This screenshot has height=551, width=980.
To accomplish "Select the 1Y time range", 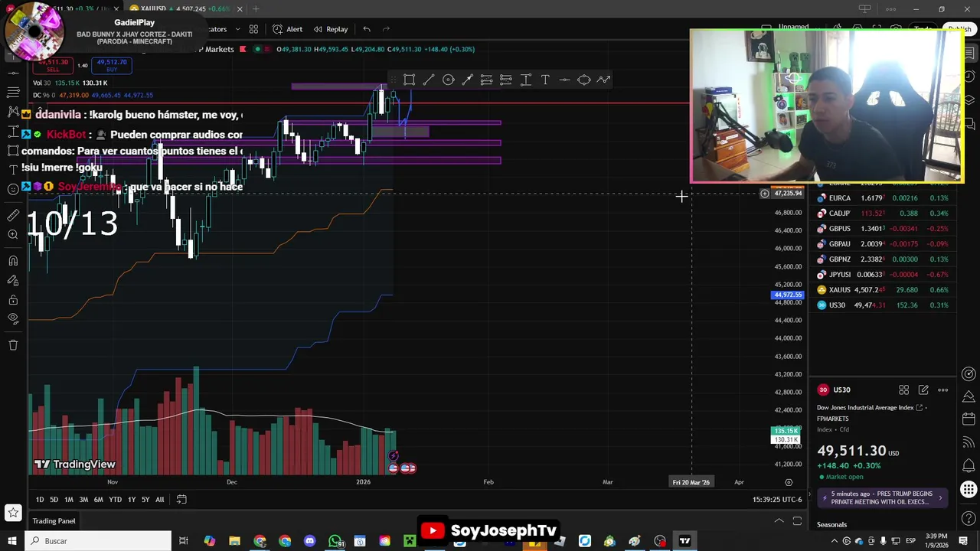I will pos(132,500).
